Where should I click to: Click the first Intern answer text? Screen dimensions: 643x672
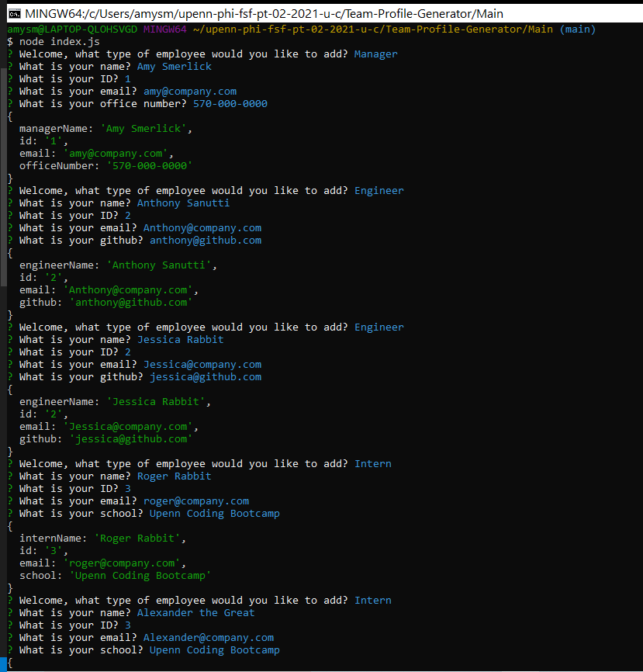(x=372, y=463)
